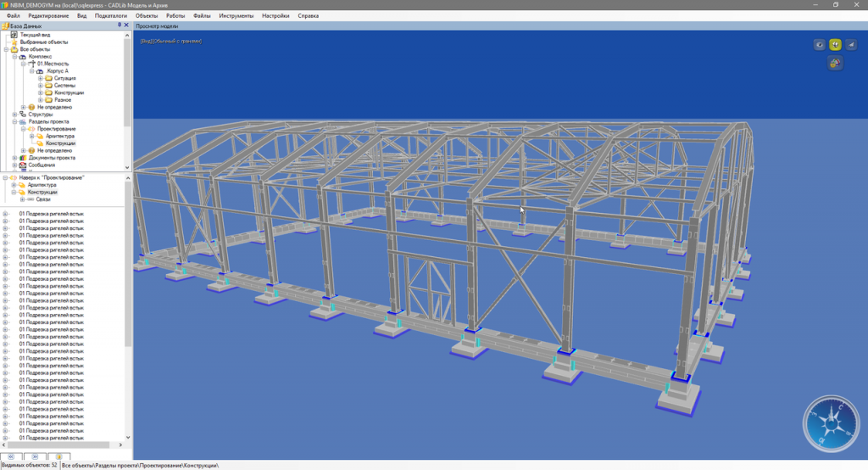
Task: Expand the Связи node
Action: pyautogui.click(x=22, y=199)
